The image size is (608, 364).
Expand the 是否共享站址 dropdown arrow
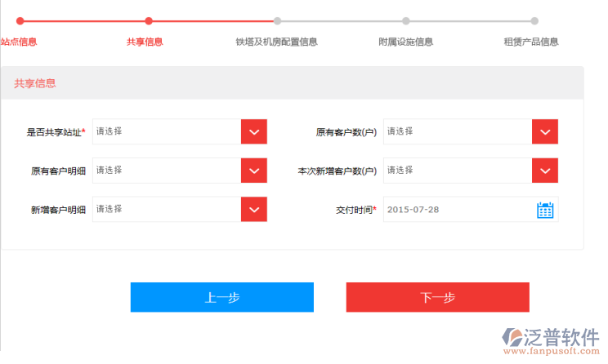point(254,131)
